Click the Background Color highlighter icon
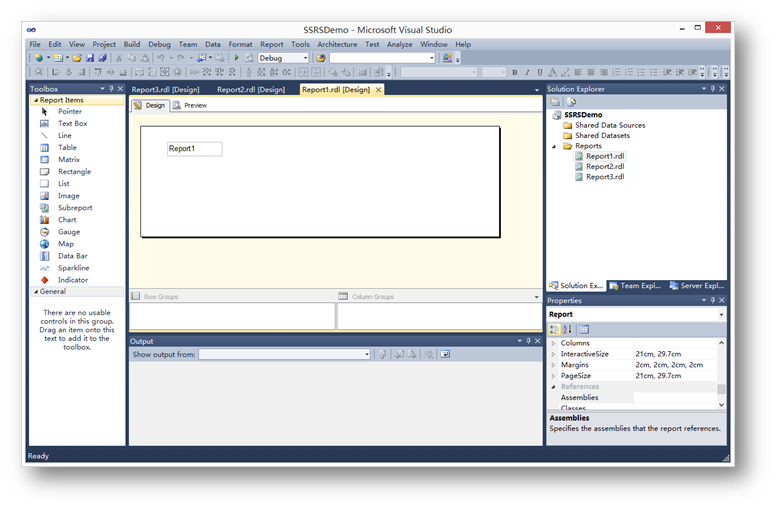 click(x=565, y=72)
